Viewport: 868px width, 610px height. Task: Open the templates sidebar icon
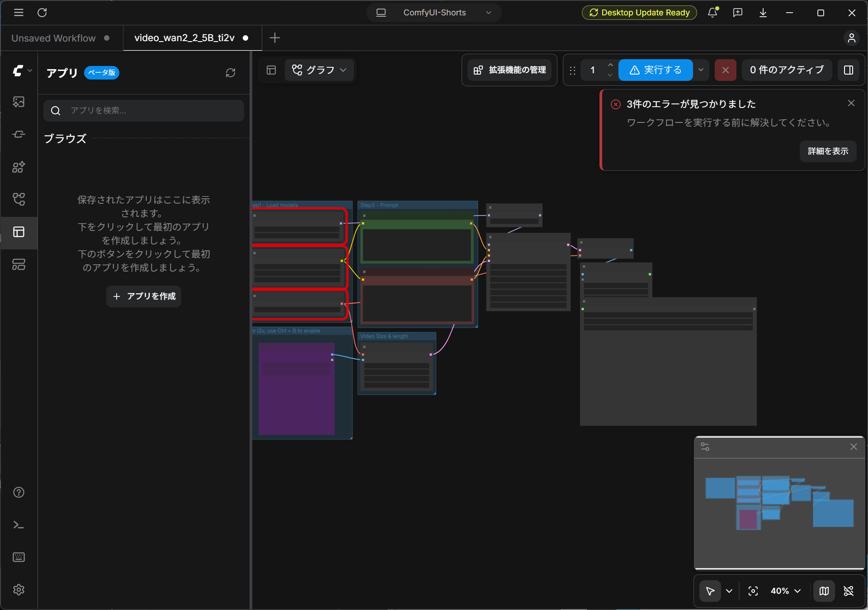(19, 264)
